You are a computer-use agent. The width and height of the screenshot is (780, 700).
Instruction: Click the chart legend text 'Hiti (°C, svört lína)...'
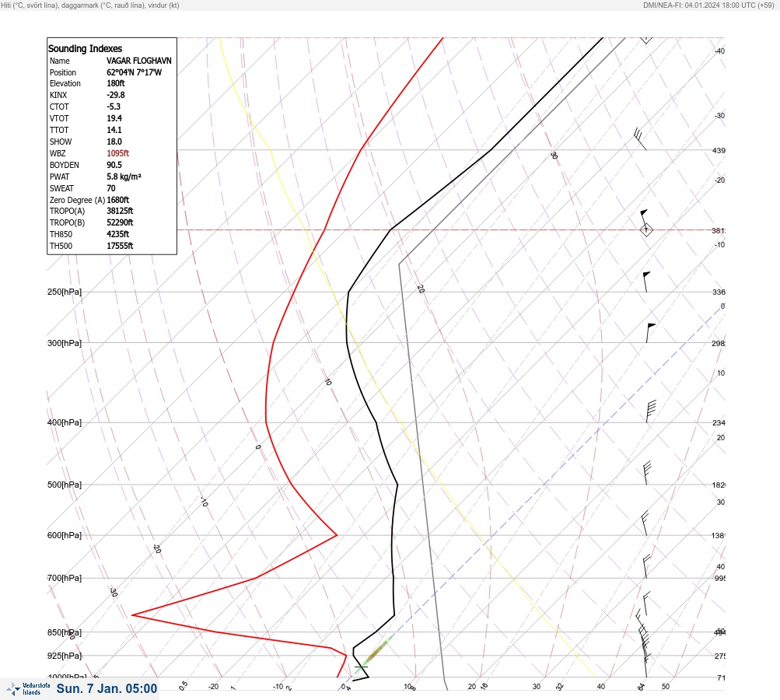point(90,5)
